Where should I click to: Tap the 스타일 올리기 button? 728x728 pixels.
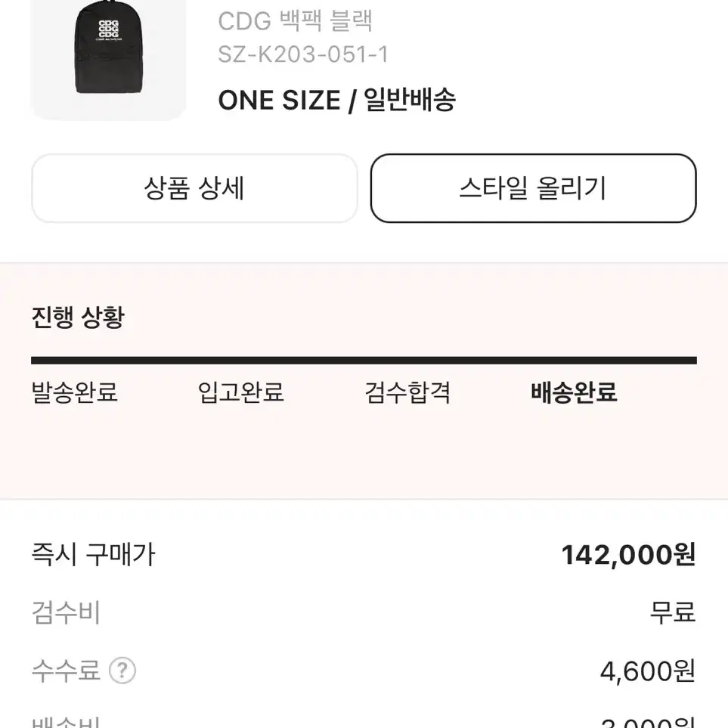[533, 188]
